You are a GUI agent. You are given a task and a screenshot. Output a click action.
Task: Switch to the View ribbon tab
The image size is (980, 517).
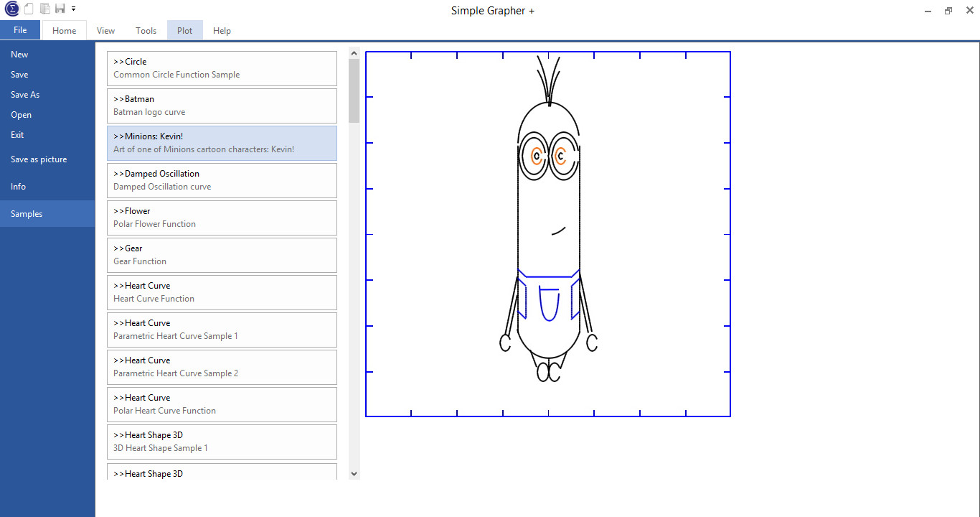click(105, 31)
